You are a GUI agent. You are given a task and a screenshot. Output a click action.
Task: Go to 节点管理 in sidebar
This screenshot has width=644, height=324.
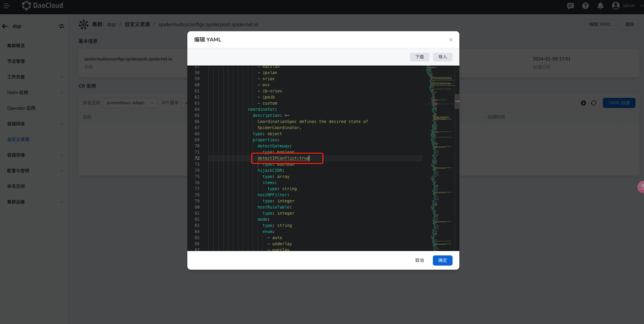pyautogui.click(x=16, y=61)
